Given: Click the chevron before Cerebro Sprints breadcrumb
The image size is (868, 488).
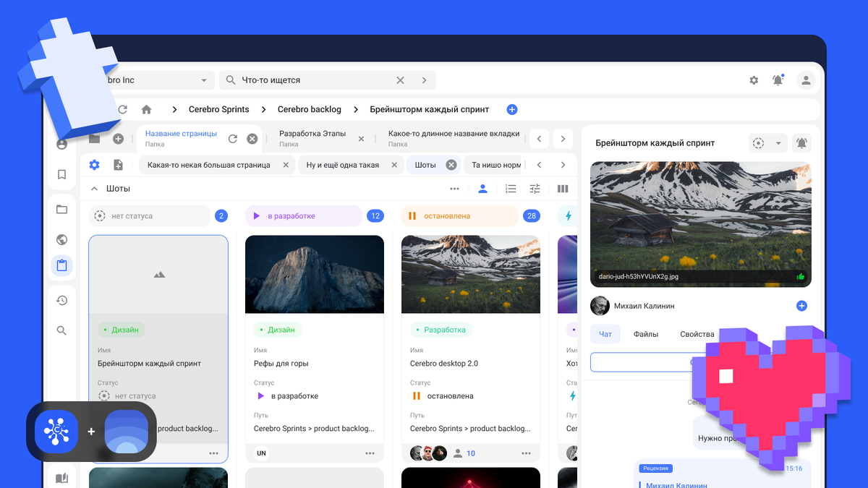Looking at the screenshot, I should [174, 110].
